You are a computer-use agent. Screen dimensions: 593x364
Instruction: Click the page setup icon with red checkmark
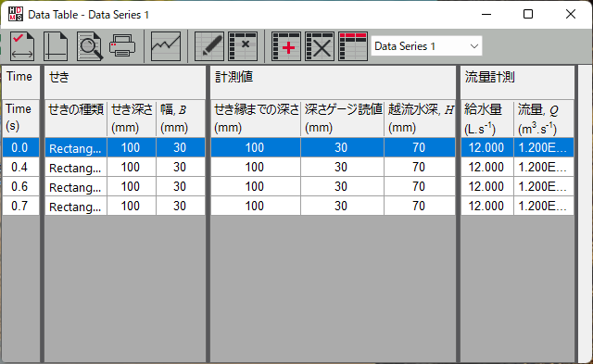(x=22, y=46)
